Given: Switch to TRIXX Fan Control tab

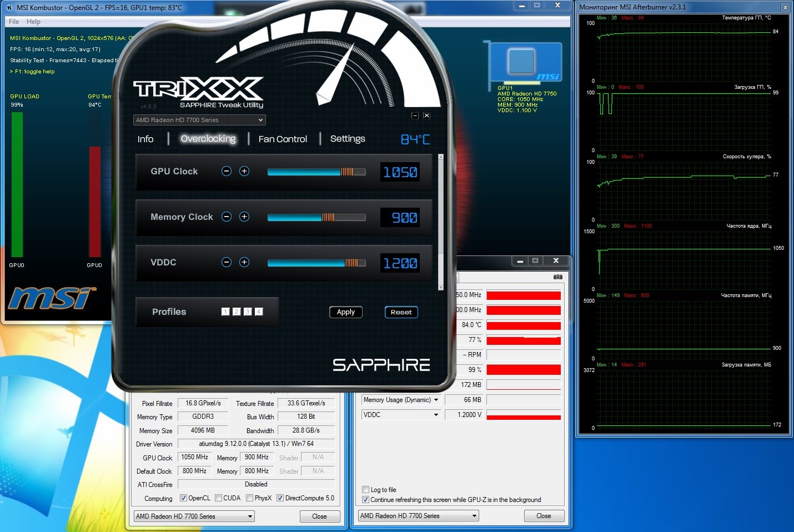Looking at the screenshot, I should [x=283, y=139].
